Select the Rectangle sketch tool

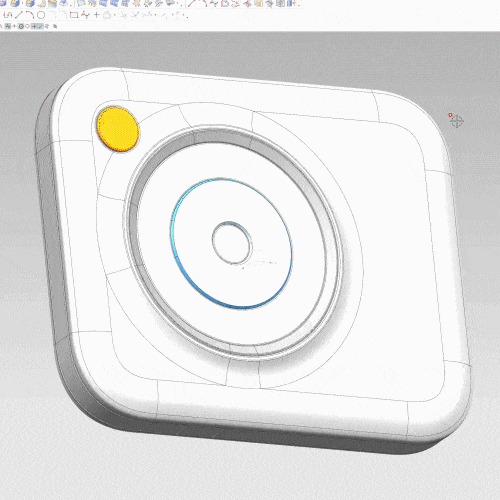[74, 15]
